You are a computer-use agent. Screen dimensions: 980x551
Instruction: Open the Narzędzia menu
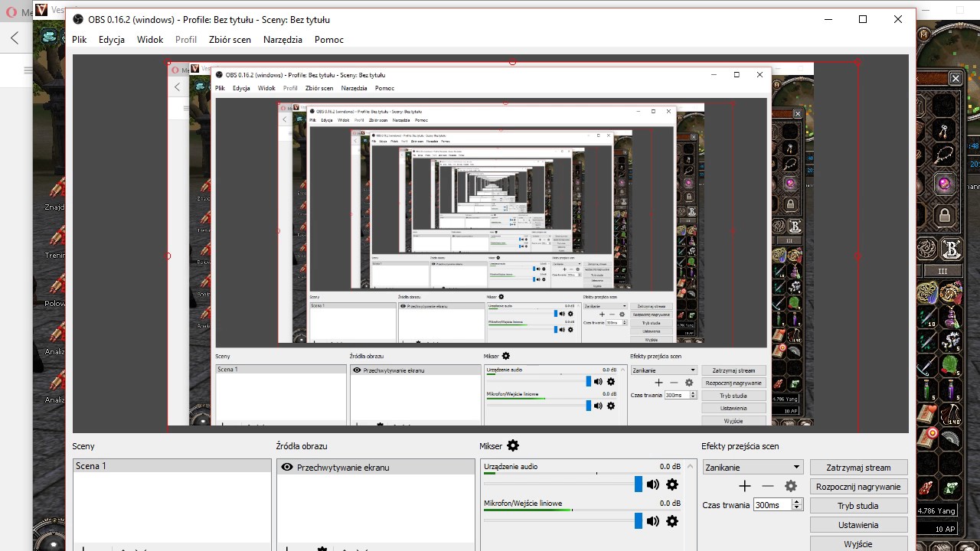tap(283, 40)
